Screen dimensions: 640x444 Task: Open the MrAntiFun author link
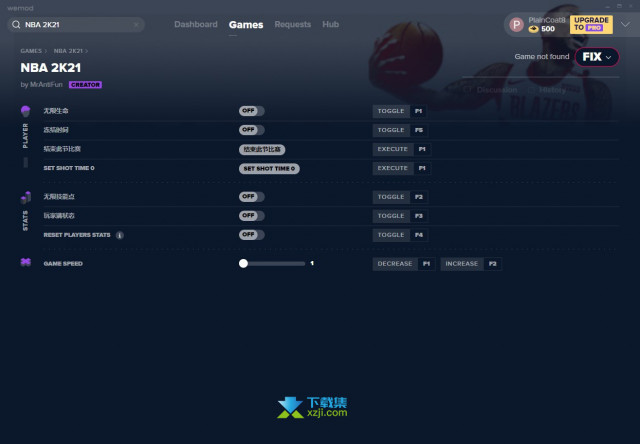tap(46, 84)
